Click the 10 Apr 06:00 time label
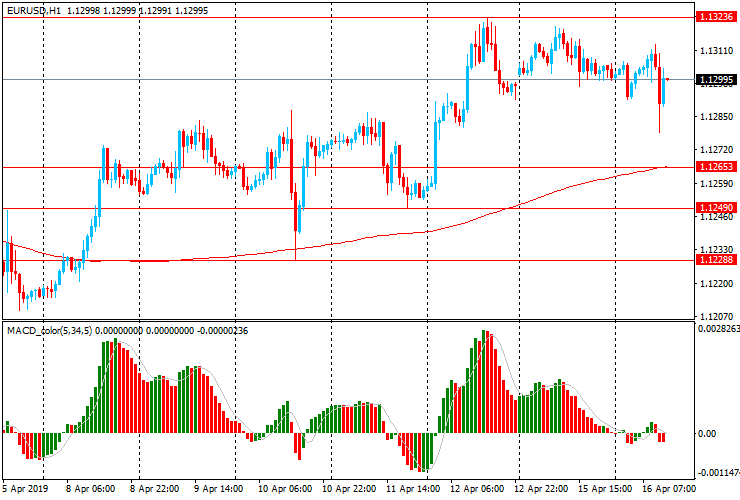This screenshot has width=740, height=500. 284,490
